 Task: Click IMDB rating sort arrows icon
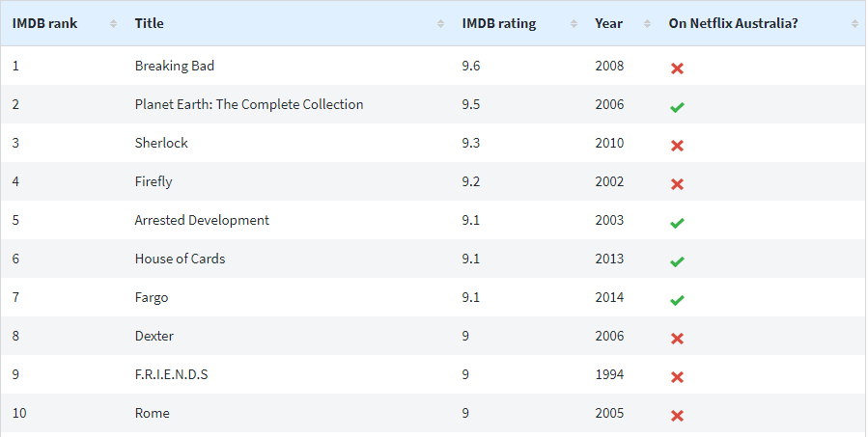coord(574,24)
